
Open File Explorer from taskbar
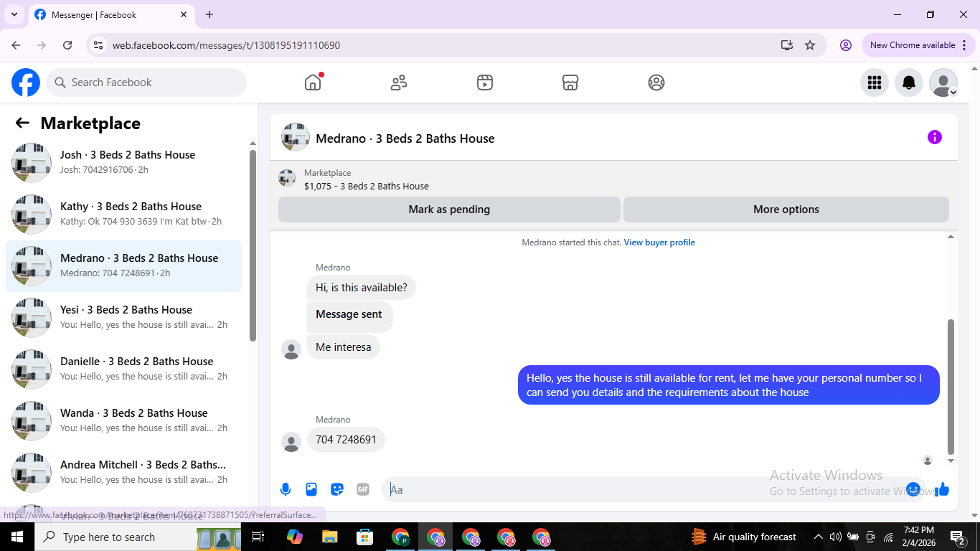[x=330, y=537]
